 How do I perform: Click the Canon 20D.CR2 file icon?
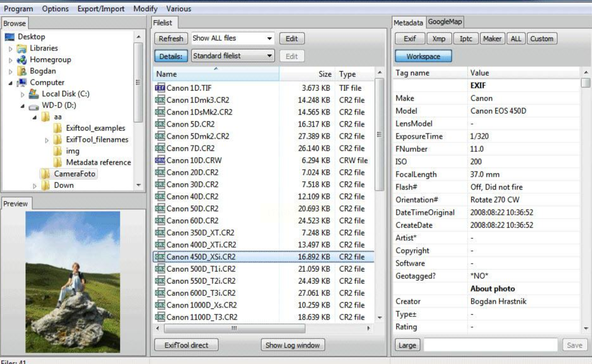(160, 172)
